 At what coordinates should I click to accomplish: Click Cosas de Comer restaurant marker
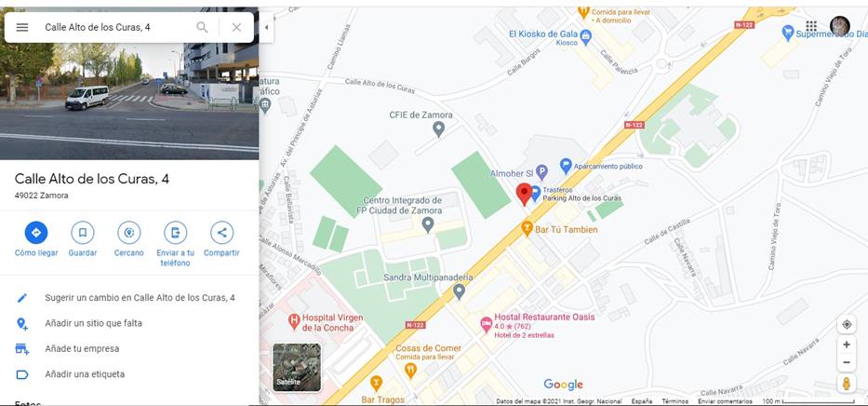pos(410,369)
